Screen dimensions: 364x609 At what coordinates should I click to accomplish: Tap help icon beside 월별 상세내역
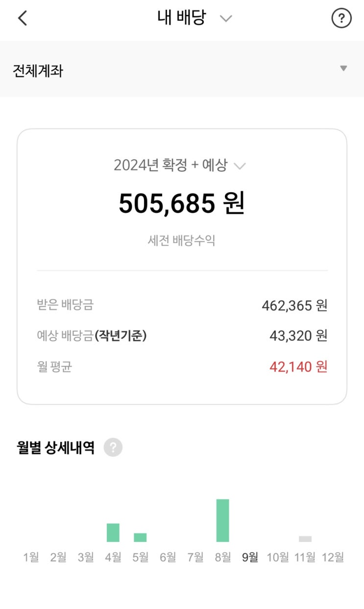113,448
